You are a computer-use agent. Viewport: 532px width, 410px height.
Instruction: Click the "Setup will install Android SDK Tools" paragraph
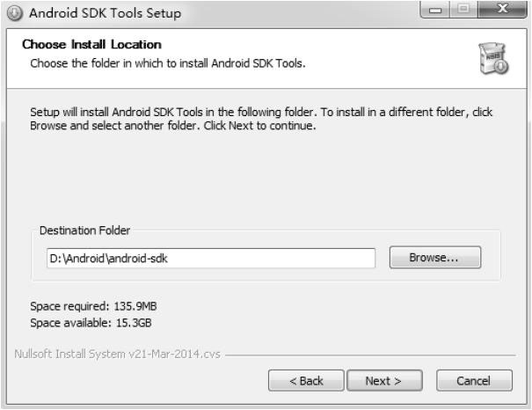tap(261, 120)
